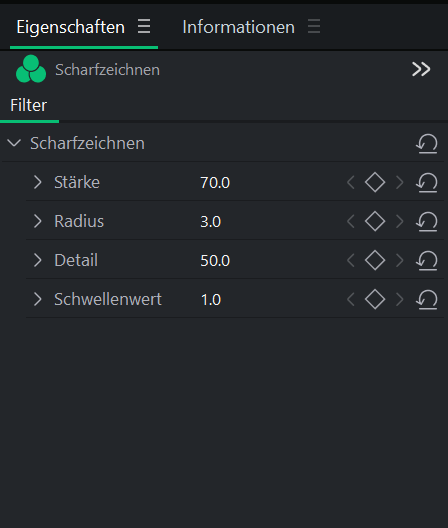Reset the Detail value

point(427,261)
